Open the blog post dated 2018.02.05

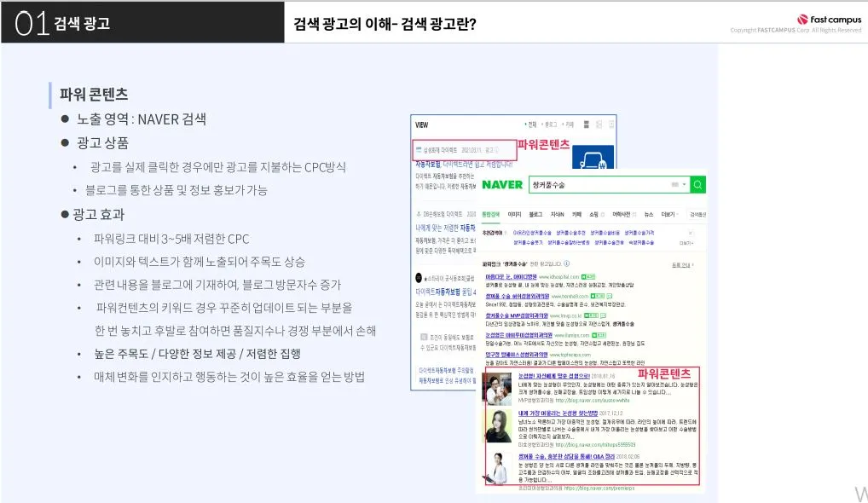click(566, 456)
